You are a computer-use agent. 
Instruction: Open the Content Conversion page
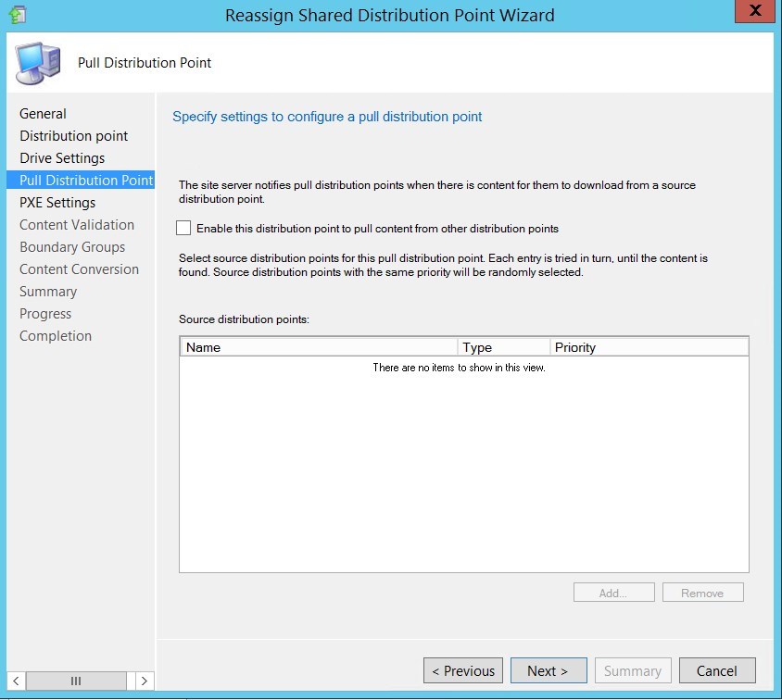pos(79,269)
